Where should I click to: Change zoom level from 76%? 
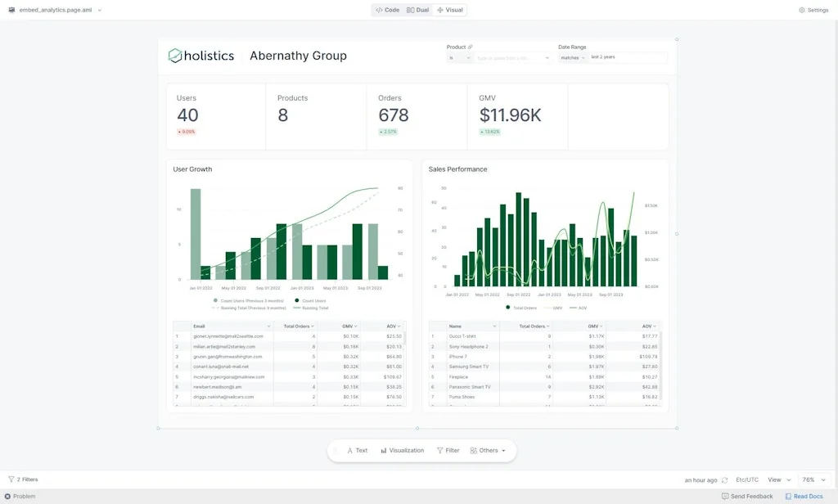click(809, 479)
